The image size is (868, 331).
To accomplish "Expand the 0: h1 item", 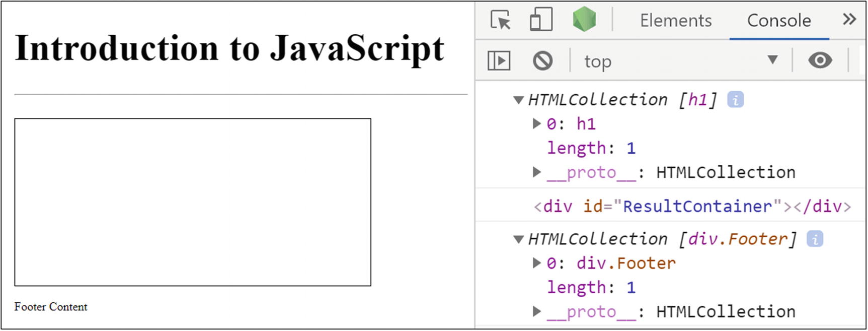I will pos(537,123).
